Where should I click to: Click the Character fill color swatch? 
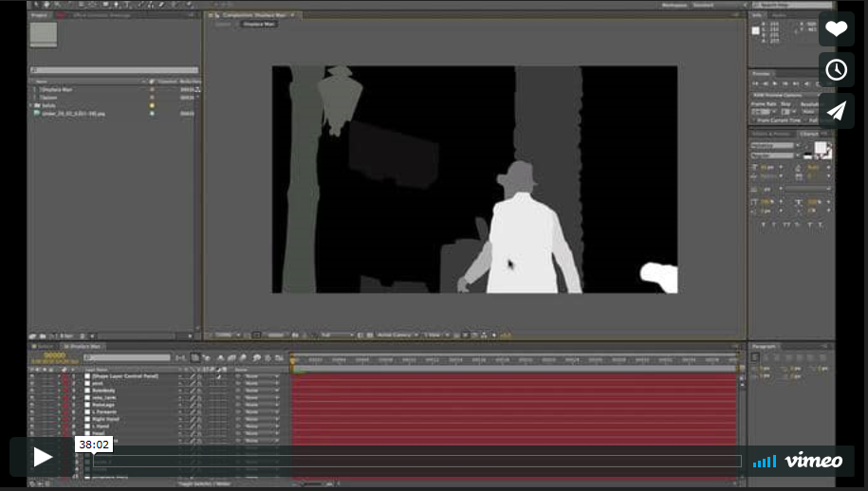click(x=820, y=147)
